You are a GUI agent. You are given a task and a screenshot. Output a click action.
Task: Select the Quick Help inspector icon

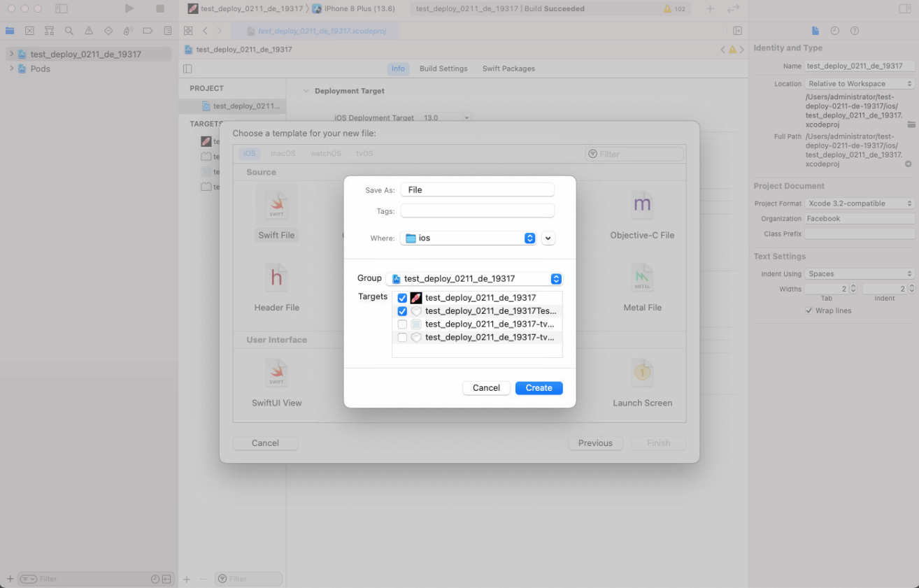[x=854, y=31]
